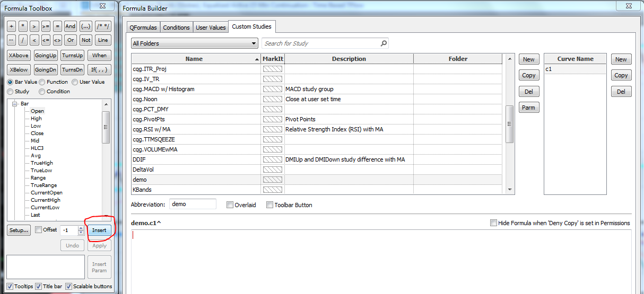Insert the not-equal (<>) operator
Viewport: 644px width, 294px height.
57,40
